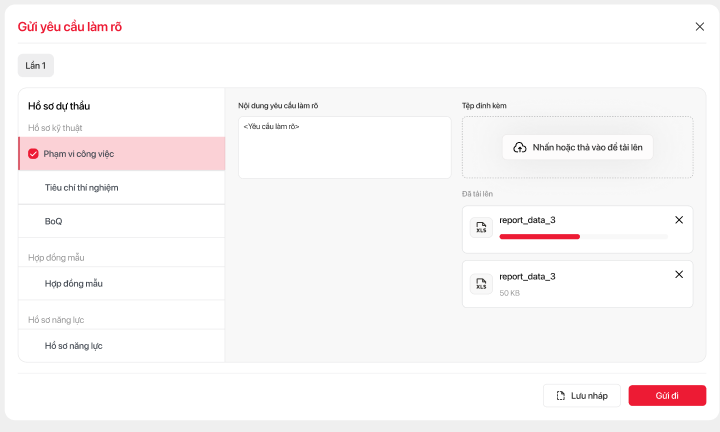Select the BoQ sidebar item

pos(54,221)
